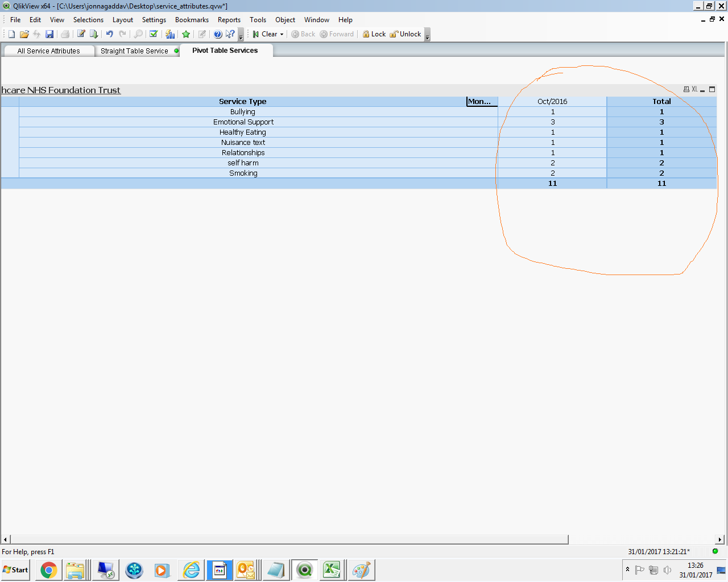Open the toolbar options arrow after Unlock
Screen dimensions: 728x582
tap(427, 35)
